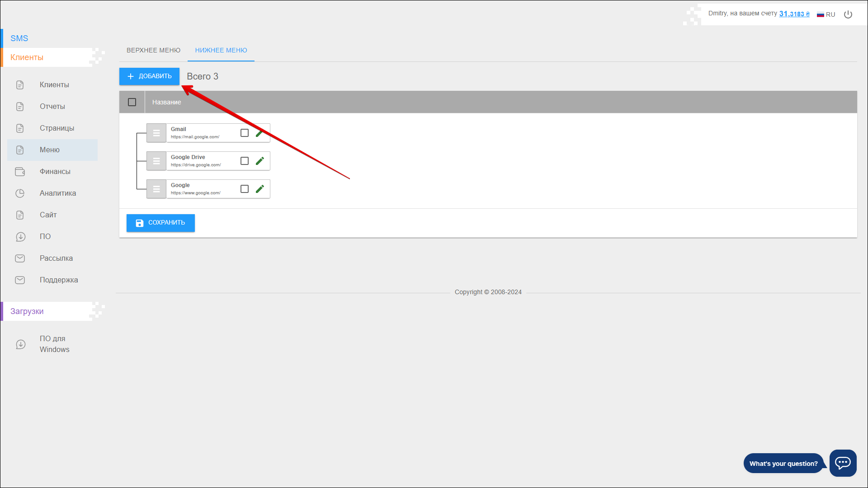Viewport: 868px width, 488px height.
Task: Click the ПО для Windows download icon
Action: [21, 344]
